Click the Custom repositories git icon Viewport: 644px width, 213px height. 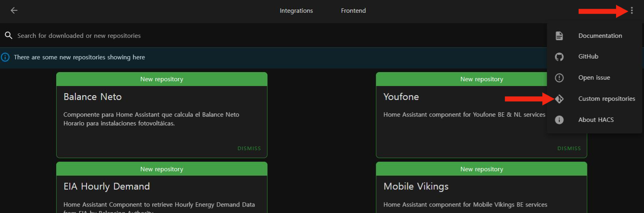[x=560, y=99]
